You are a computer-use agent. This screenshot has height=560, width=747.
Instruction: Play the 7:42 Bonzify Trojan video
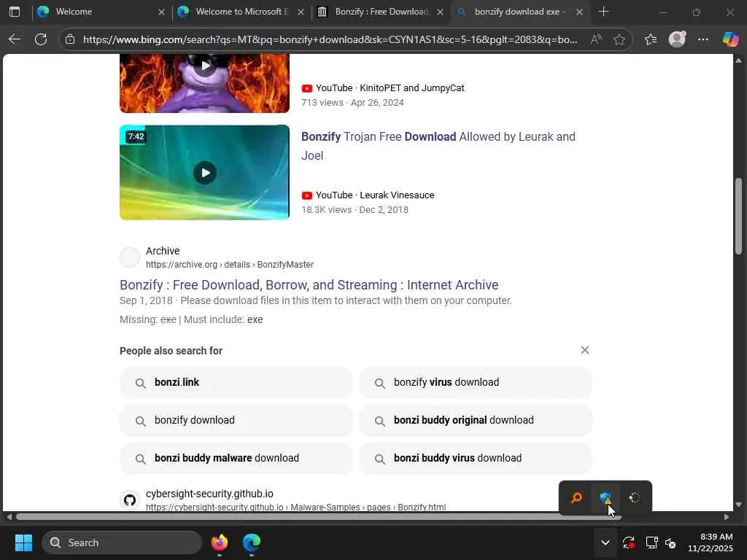click(x=204, y=172)
